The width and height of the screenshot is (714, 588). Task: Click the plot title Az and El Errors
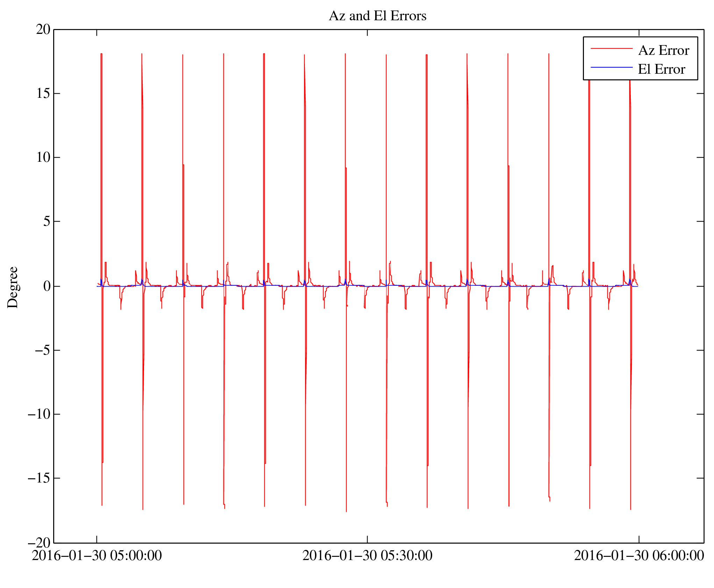click(x=377, y=16)
